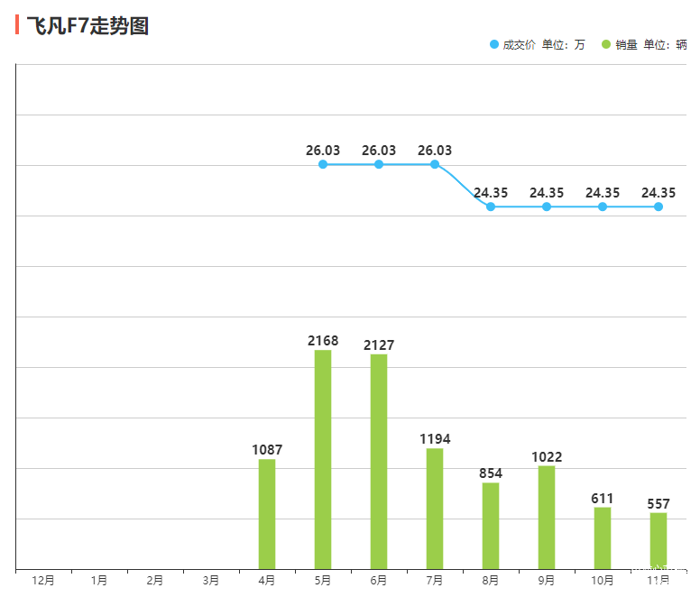Select the 557 sales bar for 11月
This screenshot has width=700, height=597.
(x=659, y=540)
